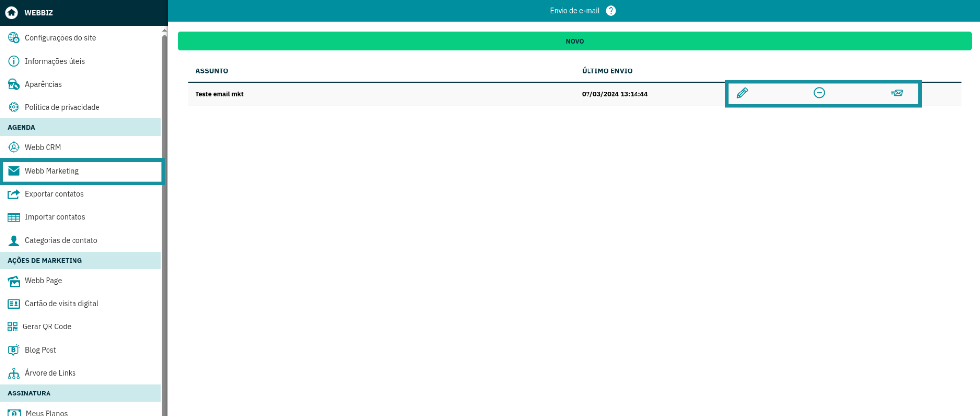Image resolution: width=980 pixels, height=416 pixels.
Task: Go to Informações úteis
Action: click(55, 61)
